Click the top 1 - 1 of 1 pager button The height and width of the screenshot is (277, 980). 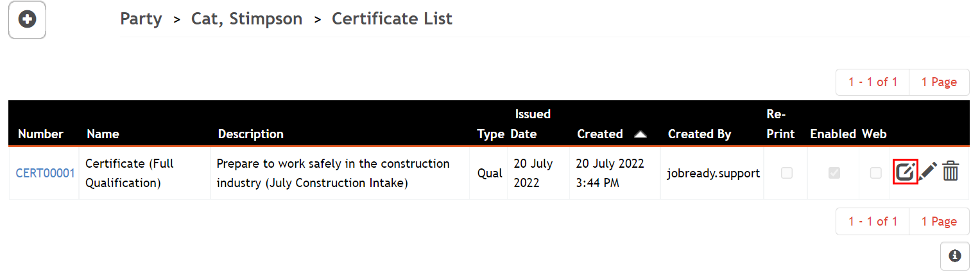click(873, 82)
